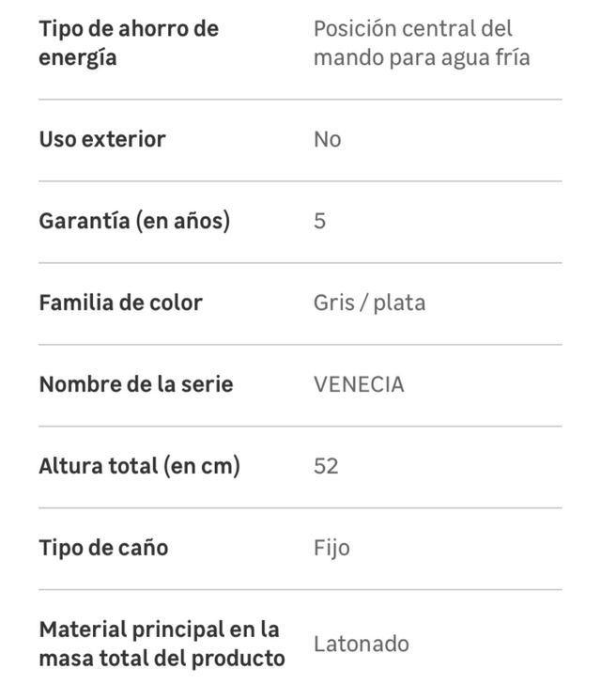The width and height of the screenshot is (601, 700).
Task: Click the word 'plata' in the color value
Action: tap(399, 303)
